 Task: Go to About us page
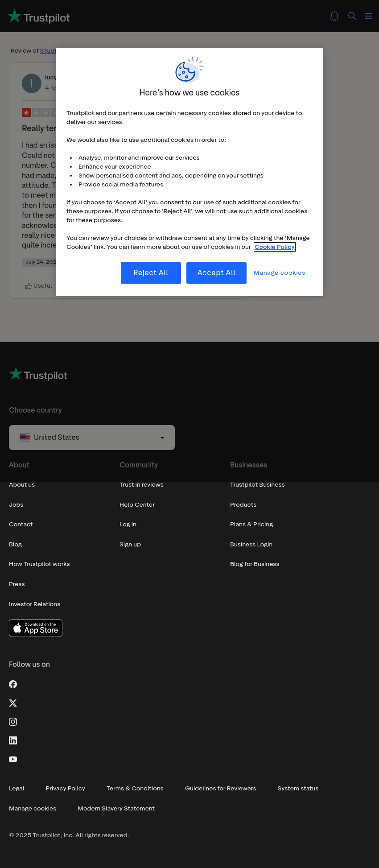click(x=22, y=485)
